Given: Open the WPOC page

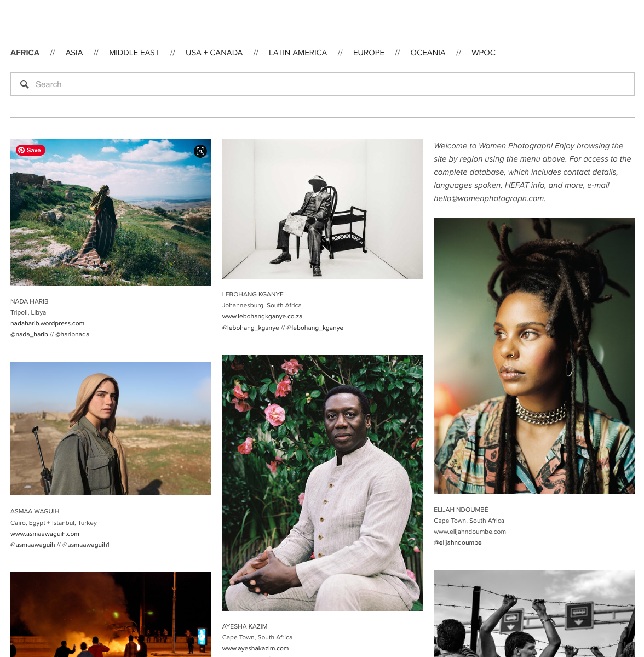Looking at the screenshot, I should [x=483, y=53].
